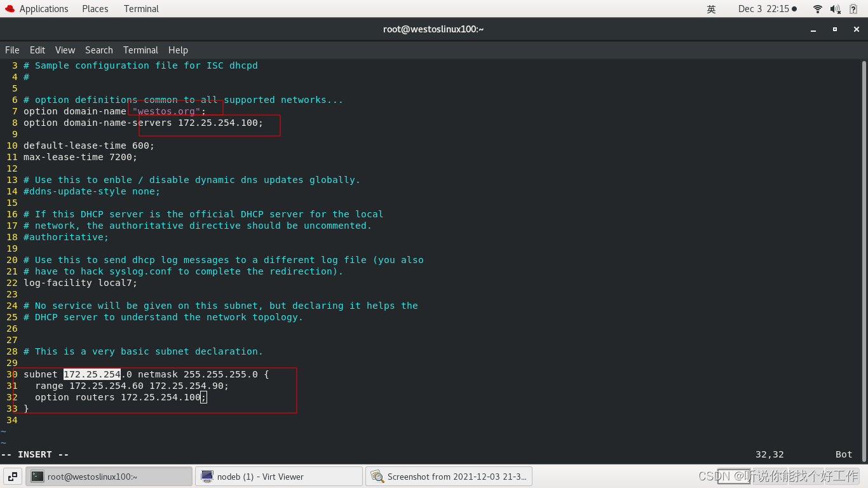Click the Wi-Fi network icon

pos(818,9)
